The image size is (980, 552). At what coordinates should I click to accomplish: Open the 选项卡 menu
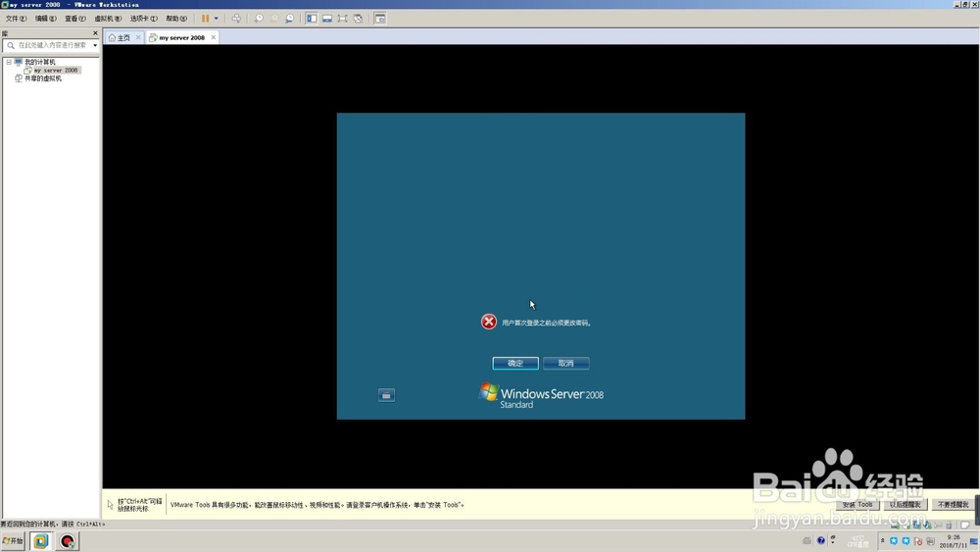[143, 19]
